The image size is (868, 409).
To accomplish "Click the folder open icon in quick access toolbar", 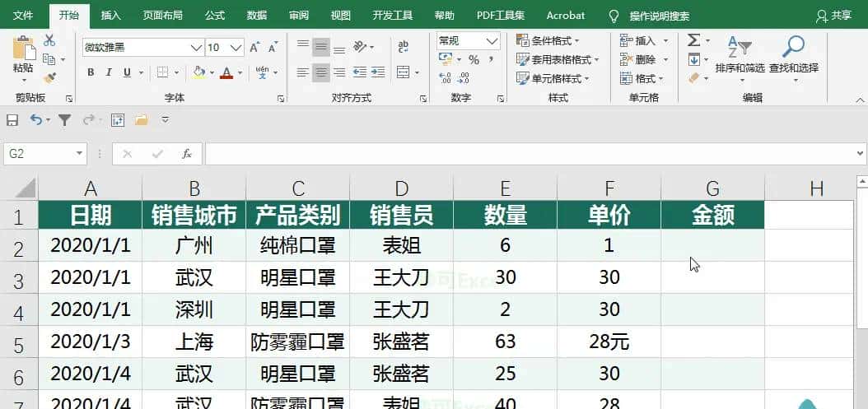I will point(141,119).
